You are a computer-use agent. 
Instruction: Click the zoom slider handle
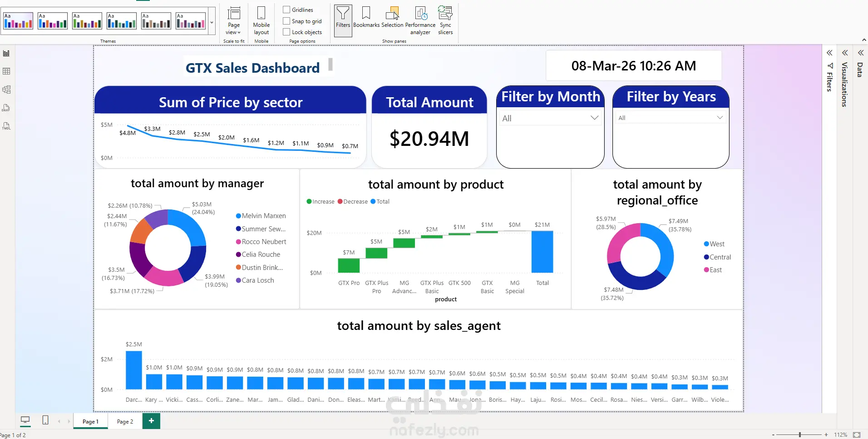[800, 435]
